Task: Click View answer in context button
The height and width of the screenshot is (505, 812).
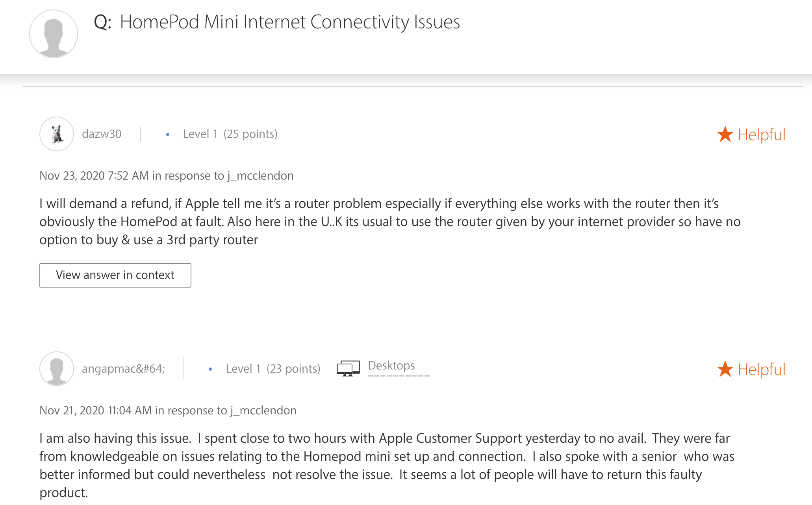Action: (115, 275)
